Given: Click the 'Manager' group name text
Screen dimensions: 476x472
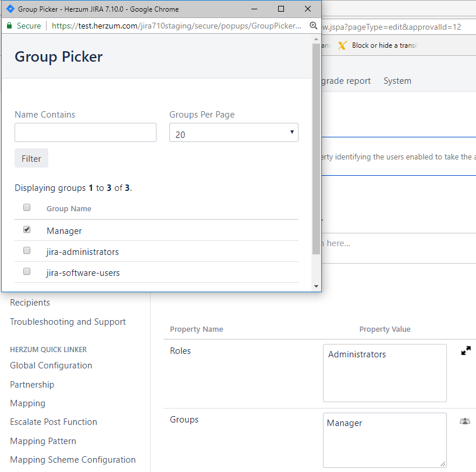Looking at the screenshot, I should pyautogui.click(x=64, y=231).
